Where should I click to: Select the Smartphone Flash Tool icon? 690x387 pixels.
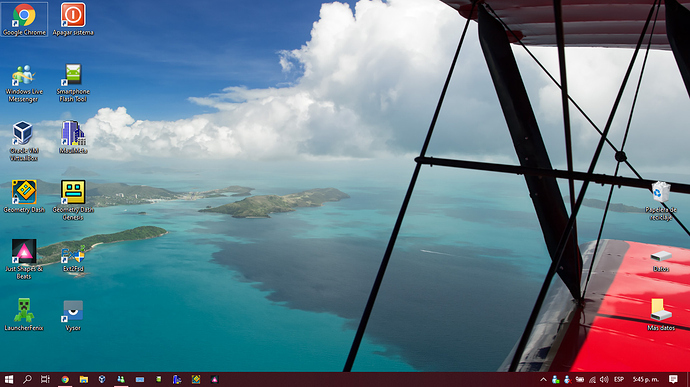[x=73, y=83]
